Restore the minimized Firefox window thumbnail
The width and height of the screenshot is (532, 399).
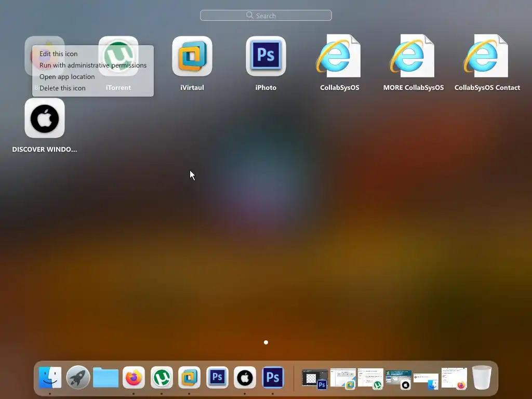click(454, 378)
